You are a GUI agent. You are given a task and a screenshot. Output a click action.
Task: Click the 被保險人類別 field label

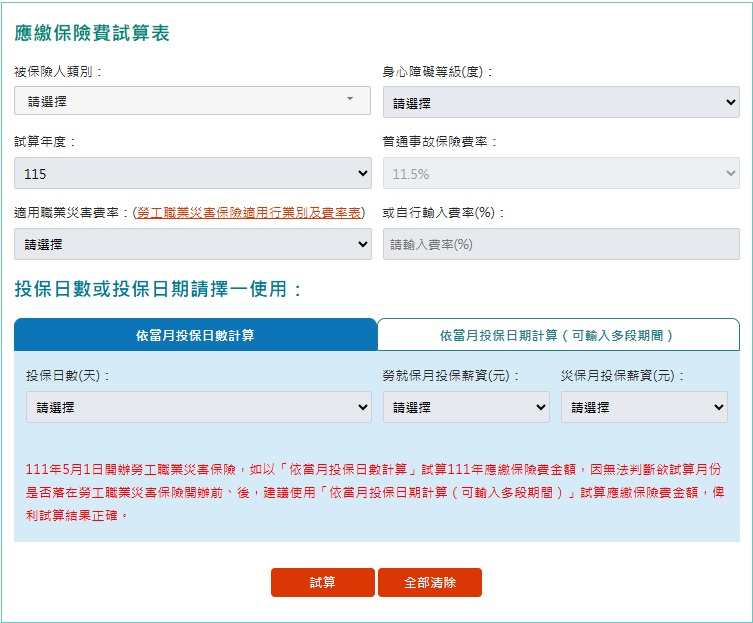(x=58, y=72)
